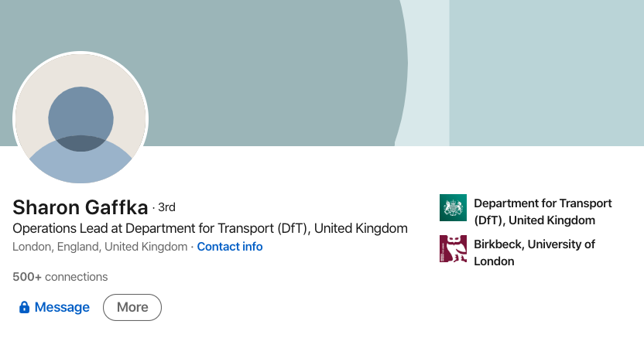Viewport: 644px width, 338px height.
Task: Click the lock icon beside Message
Action: (x=24, y=307)
